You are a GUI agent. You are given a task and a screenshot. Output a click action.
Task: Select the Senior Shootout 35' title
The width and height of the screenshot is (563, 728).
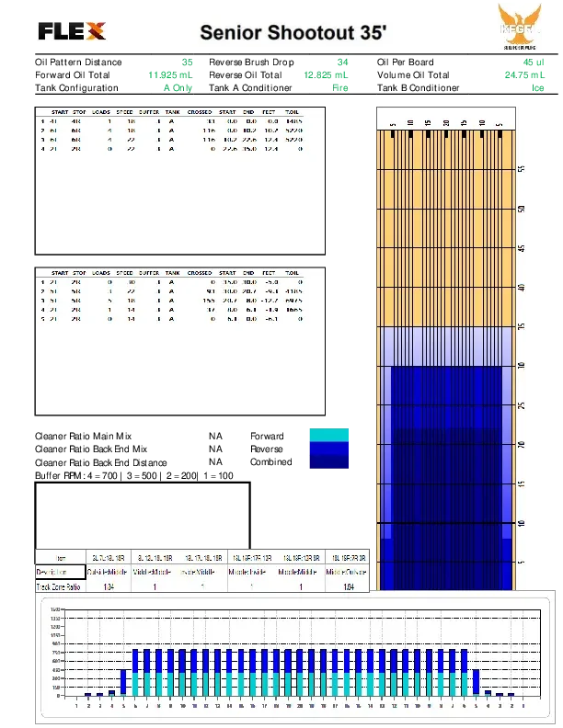coord(293,32)
